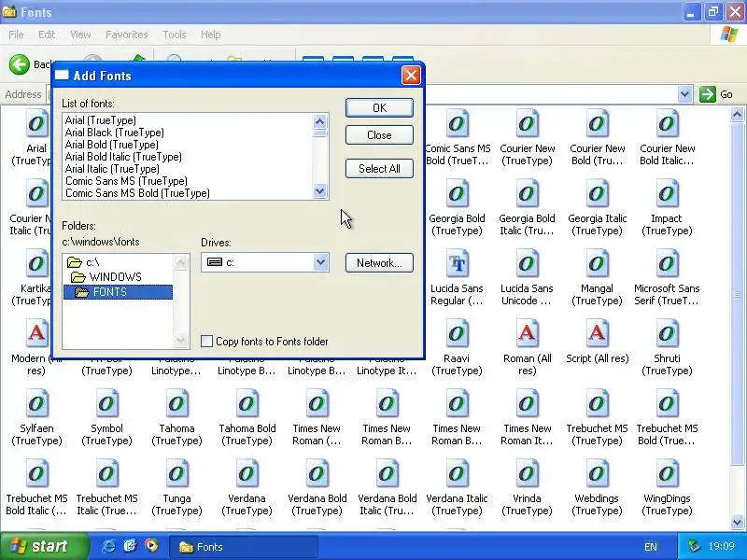Click the Back arrow in Fonts window toolbar
The width and height of the screenshot is (747, 560).
(x=20, y=64)
